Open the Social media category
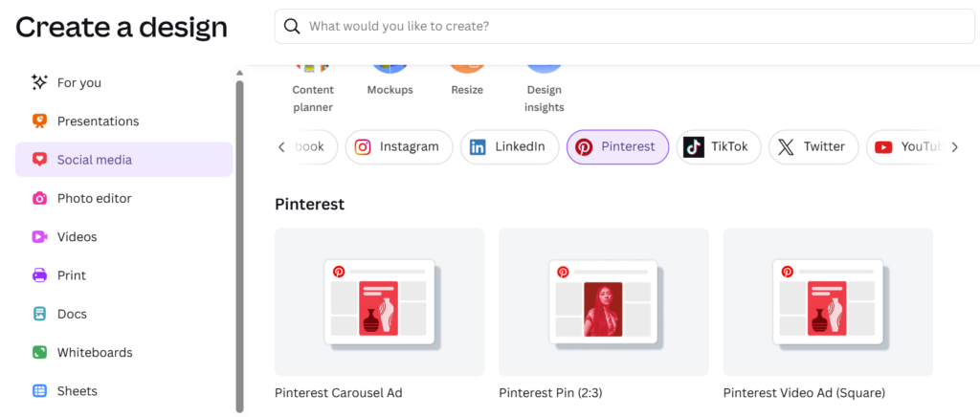This screenshot has width=980, height=417. [124, 160]
